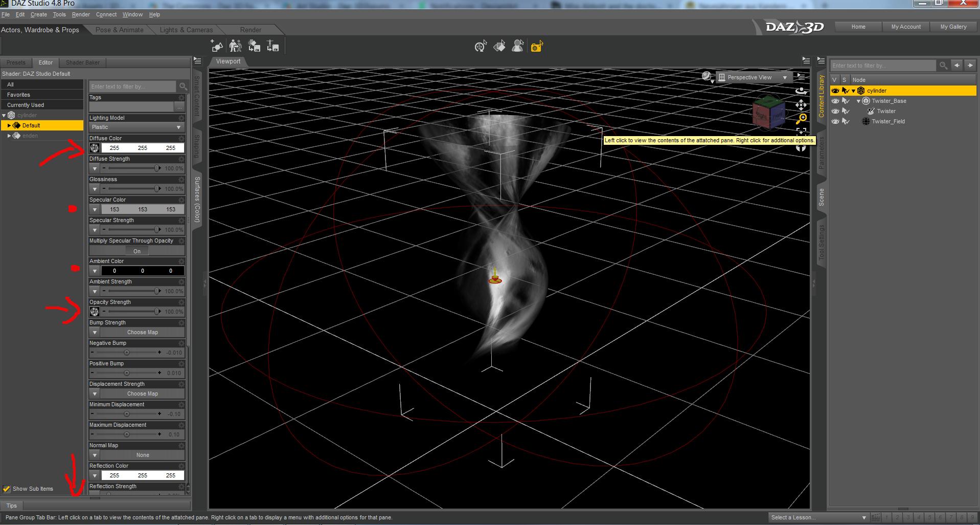Click the Ambient Color black swatch
The image size is (980, 525).
(x=142, y=271)
